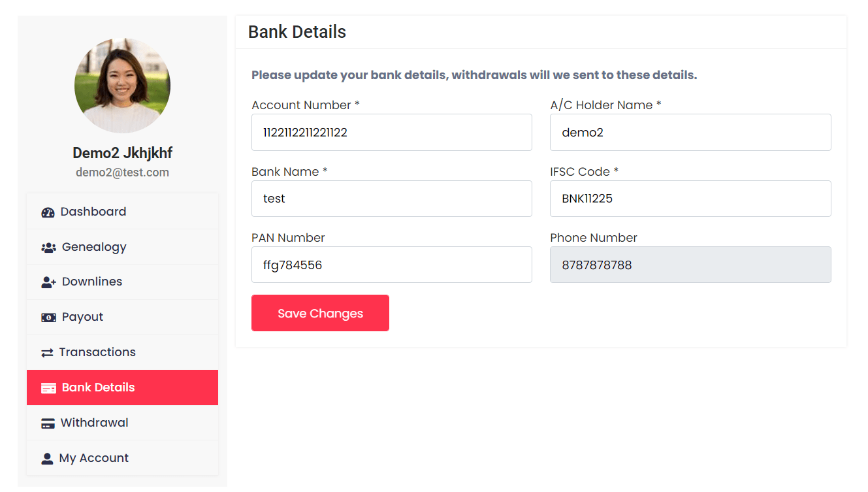
Task: Click the Withdrawal credit-card icon
Action: point(48,422)
